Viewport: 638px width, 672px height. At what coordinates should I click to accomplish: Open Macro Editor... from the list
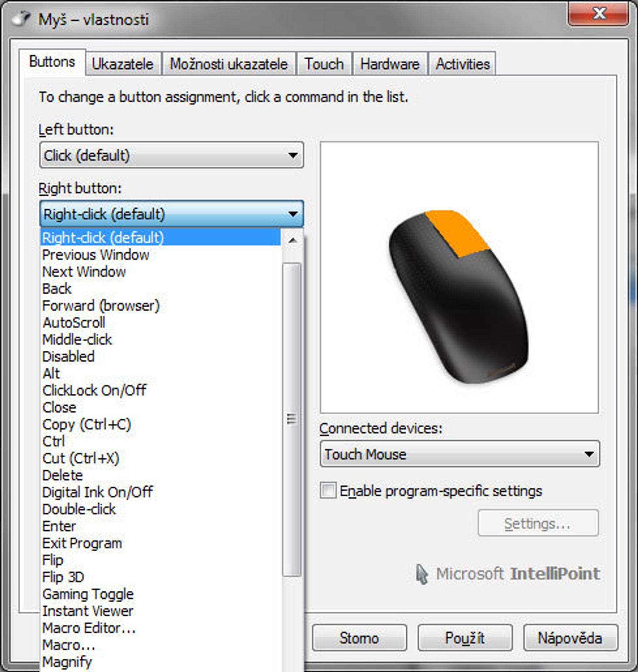click(x=161, y=628)
